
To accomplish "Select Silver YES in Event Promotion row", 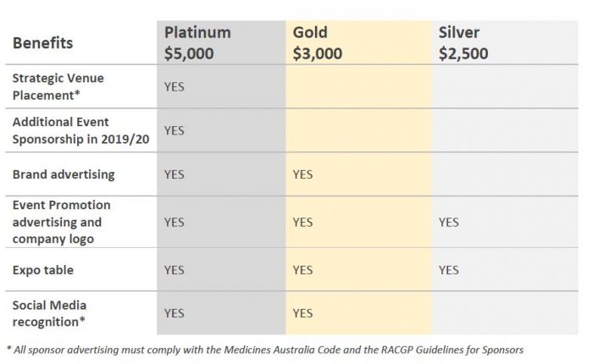I will coord(448,222).
